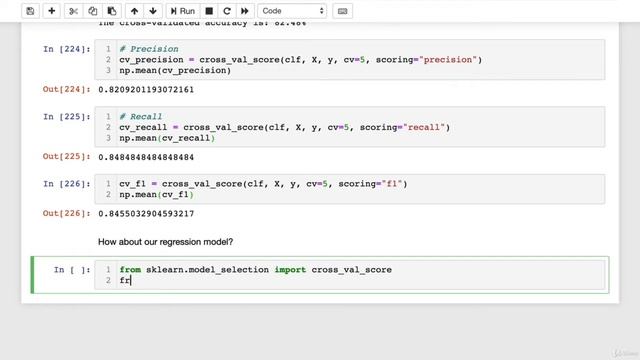Insert a new cell below with the plus icon

click(x=51, y=11)
